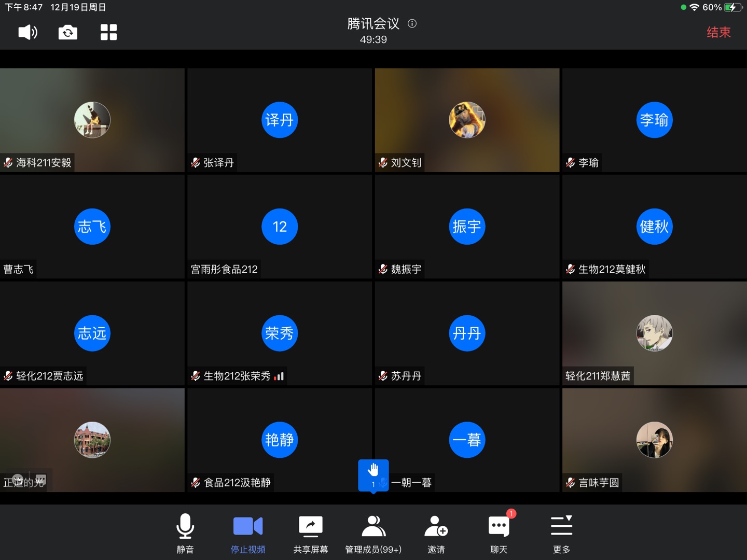Toggle microphone with 静音 button

185,533
